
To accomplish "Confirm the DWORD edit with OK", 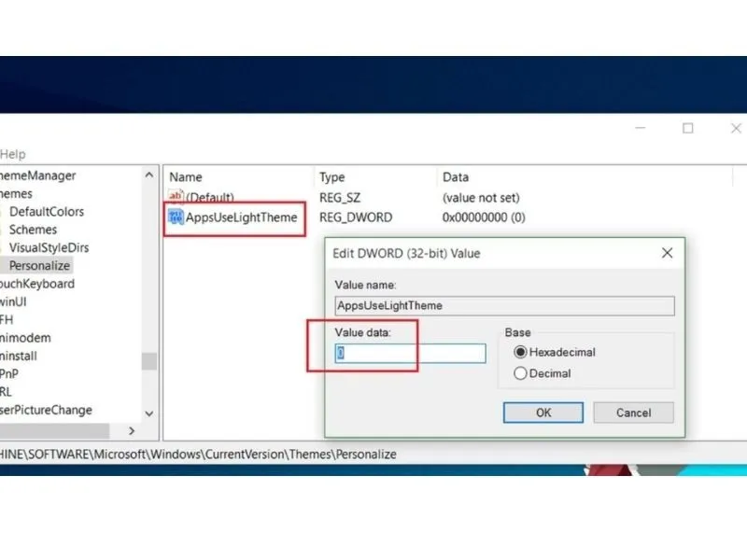I will [x=543, y=413].
